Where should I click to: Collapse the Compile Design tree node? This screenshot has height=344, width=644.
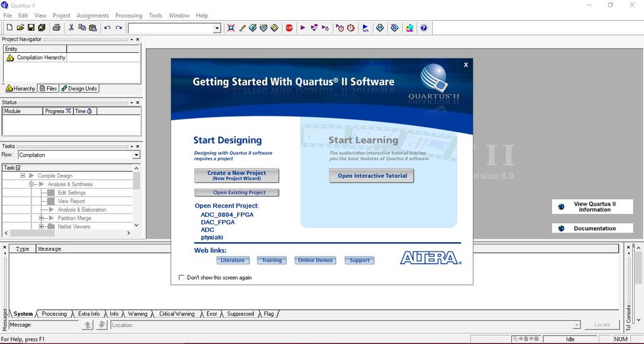(x=23, y=175)
